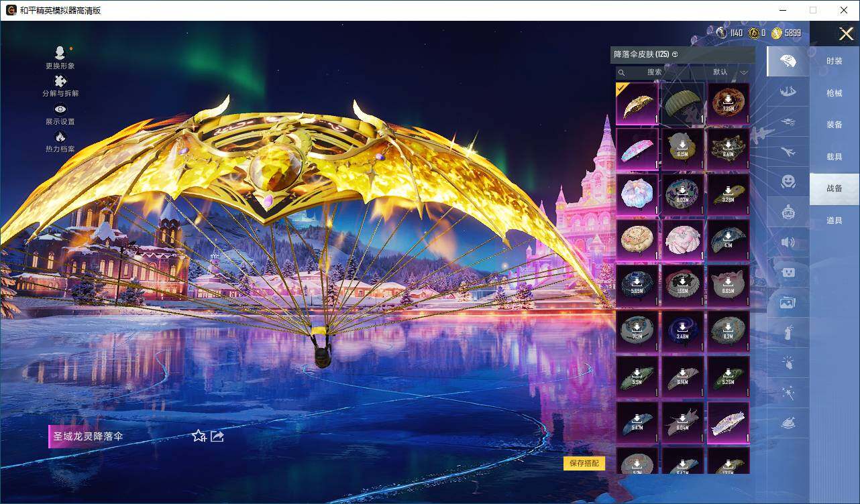The image size is (860, 504).
Task: Select the speaker voice sidebar category
Action: (788, 243)
